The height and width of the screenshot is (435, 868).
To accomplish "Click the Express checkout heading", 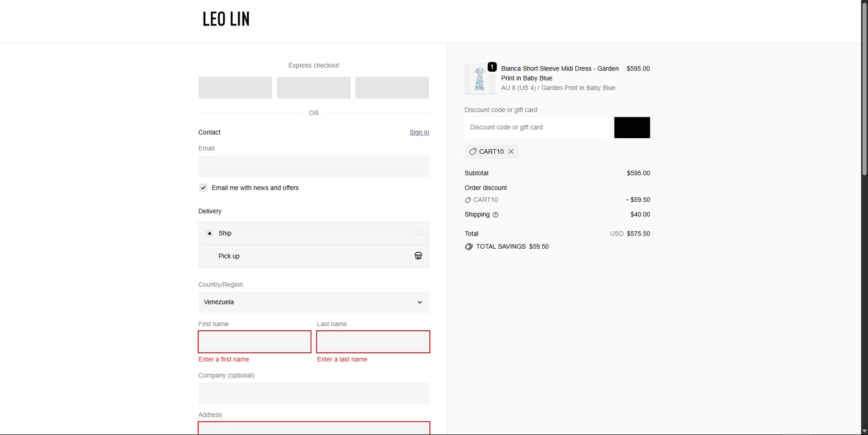I will (x=314, y=65).
